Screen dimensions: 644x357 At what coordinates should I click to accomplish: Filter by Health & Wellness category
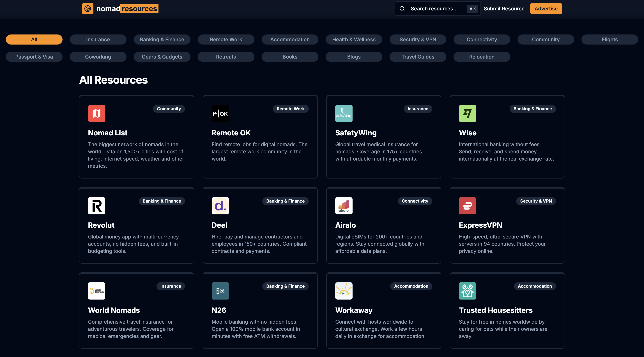tap(354, 40)
